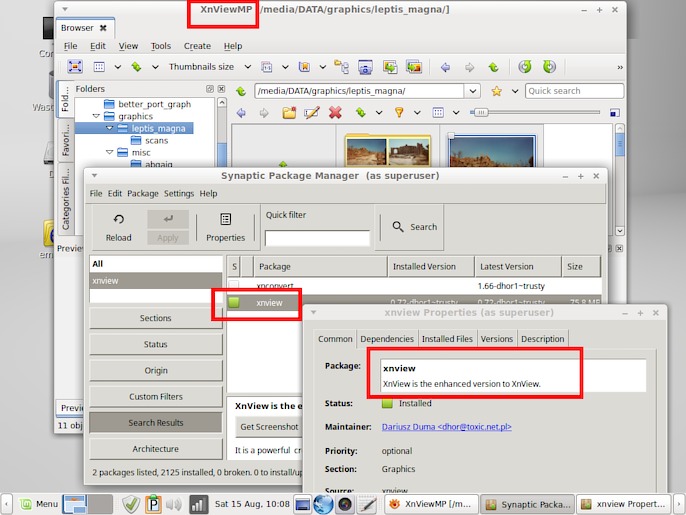686x515 pixels.
Task: Switch to the Installed Files tab
Action: click(447, 339)
